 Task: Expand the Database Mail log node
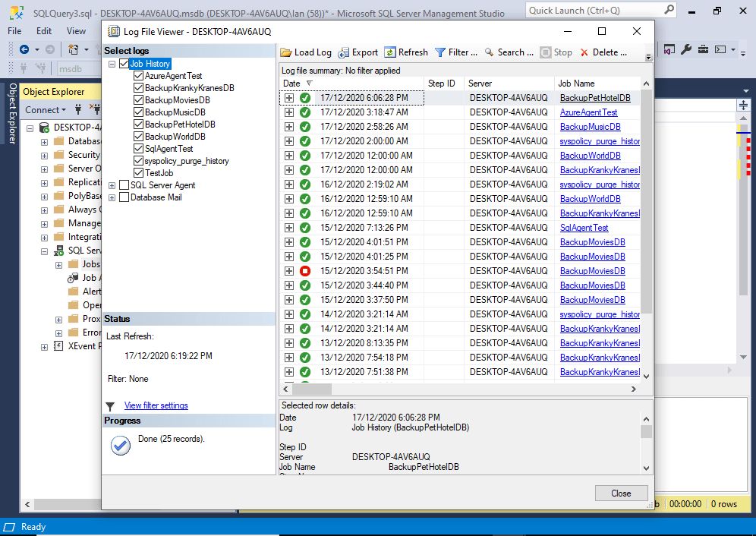[x=112, y=197]
